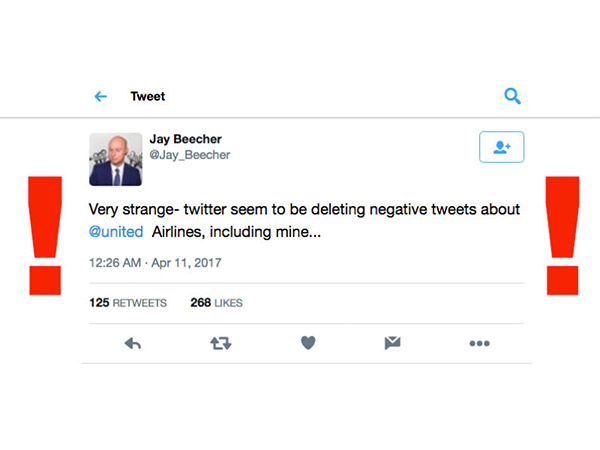Like the tweet with the heart

[x=308, y=343]
